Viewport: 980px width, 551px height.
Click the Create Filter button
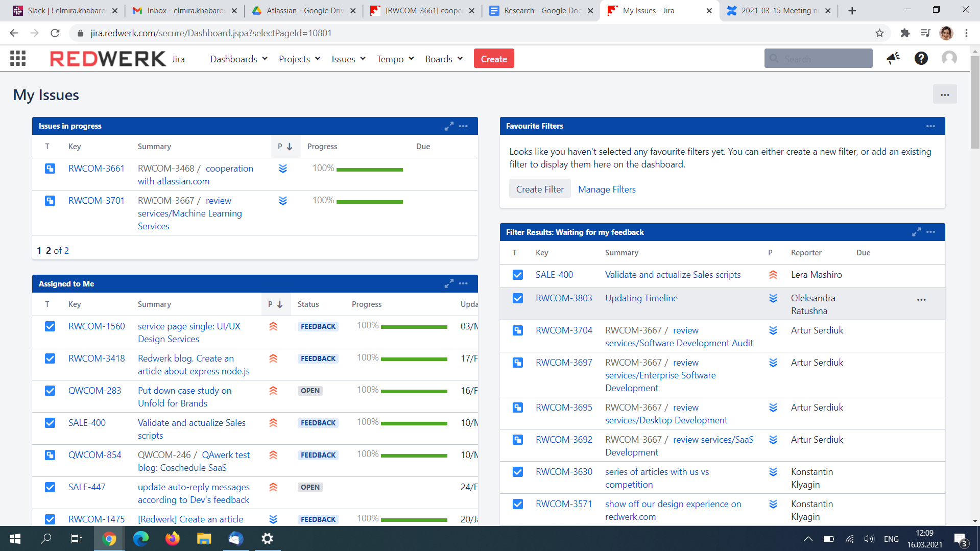540,189
